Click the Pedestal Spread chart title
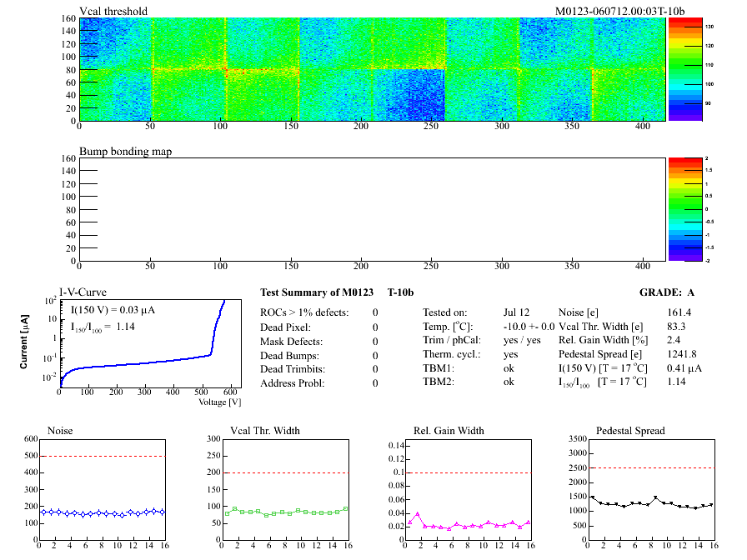Screen dimensions: 747x560 click(x=630, y=431)
